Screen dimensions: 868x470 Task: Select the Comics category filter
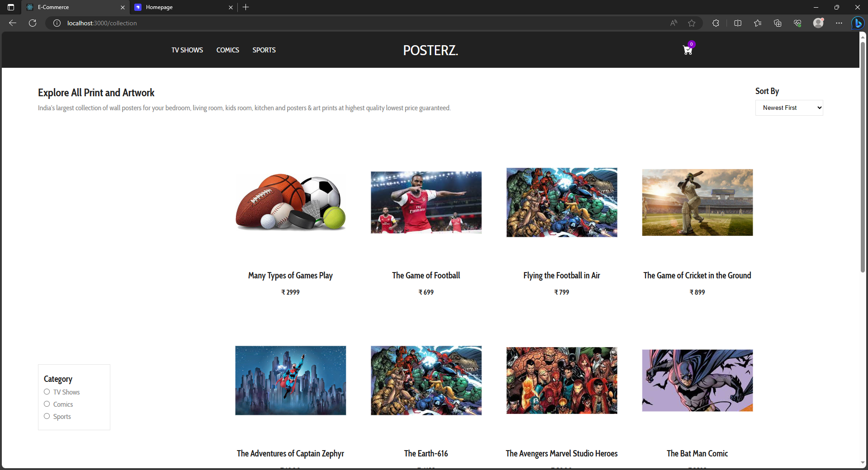(47, 404)
